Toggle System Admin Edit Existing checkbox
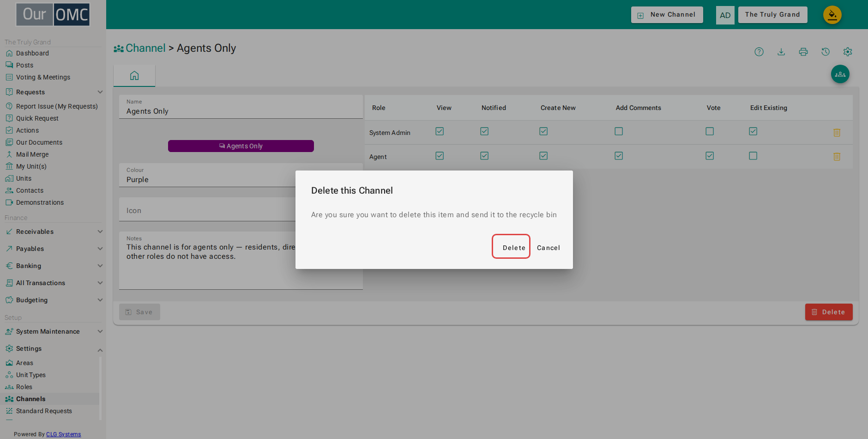868x439 pixels. click(753, 131)
